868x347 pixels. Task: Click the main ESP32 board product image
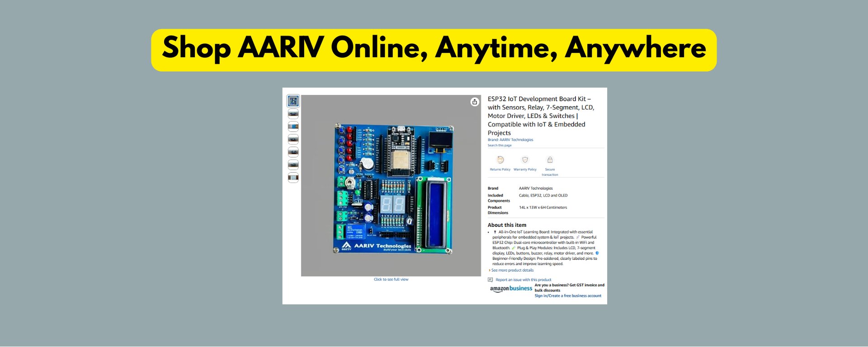[391, 186]
